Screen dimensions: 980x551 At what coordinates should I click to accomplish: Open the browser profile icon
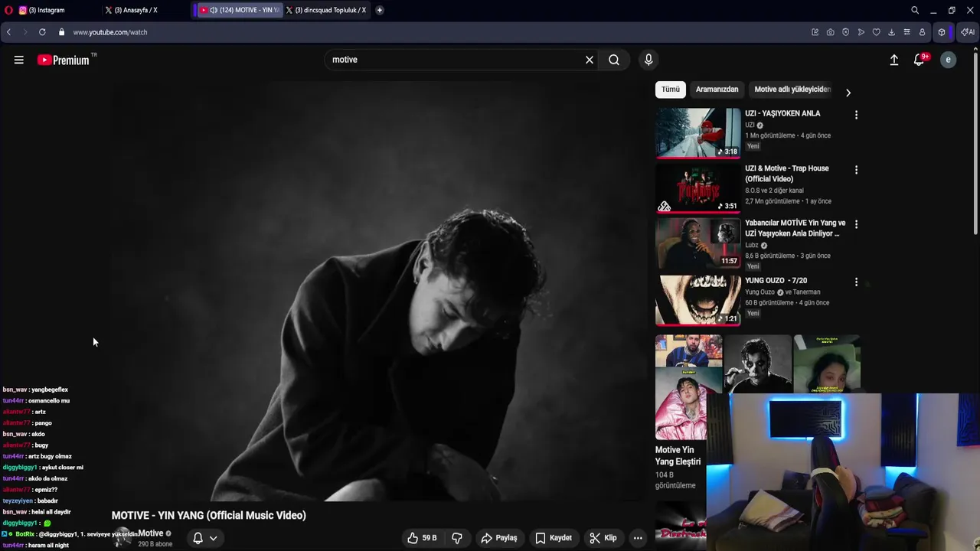(x=923, y=32)
